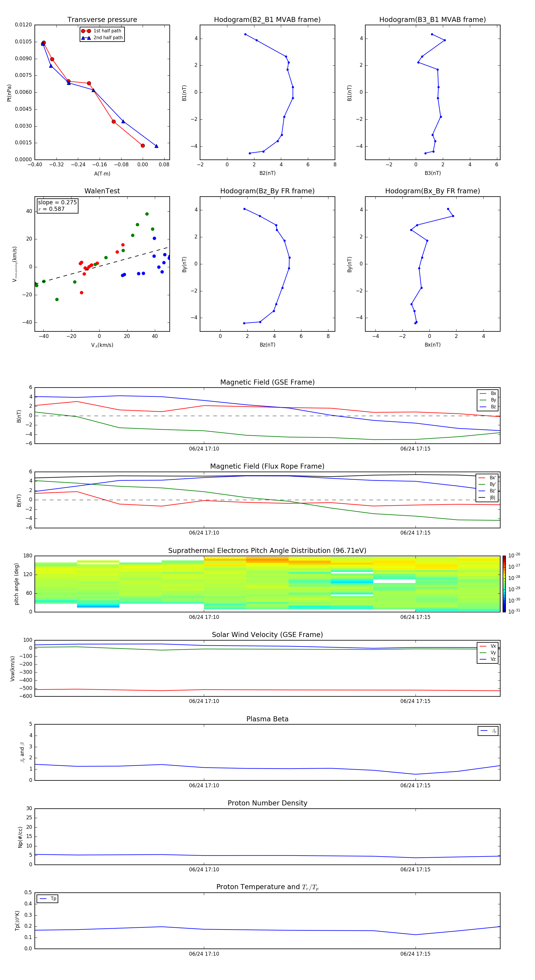The image size is (535, 980).
Task: Click the Solar Wind Velocity (GSE Frame) title
Action: tap(267, 635)
